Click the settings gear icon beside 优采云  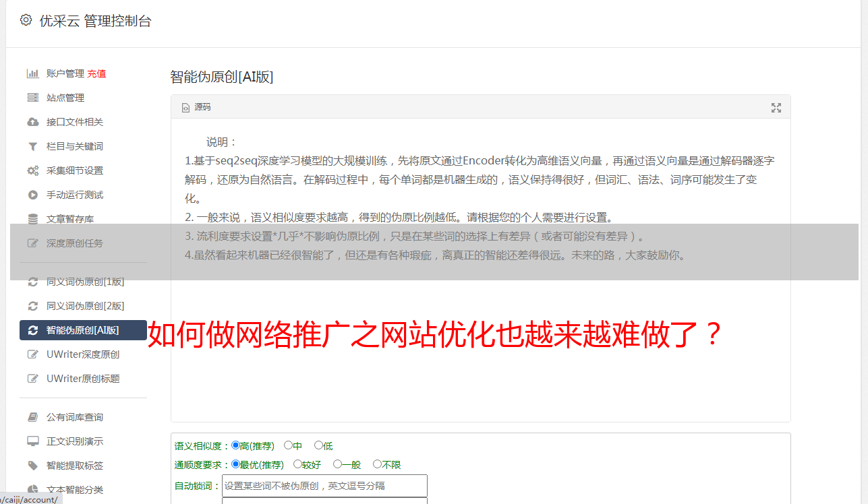(26, 20)
